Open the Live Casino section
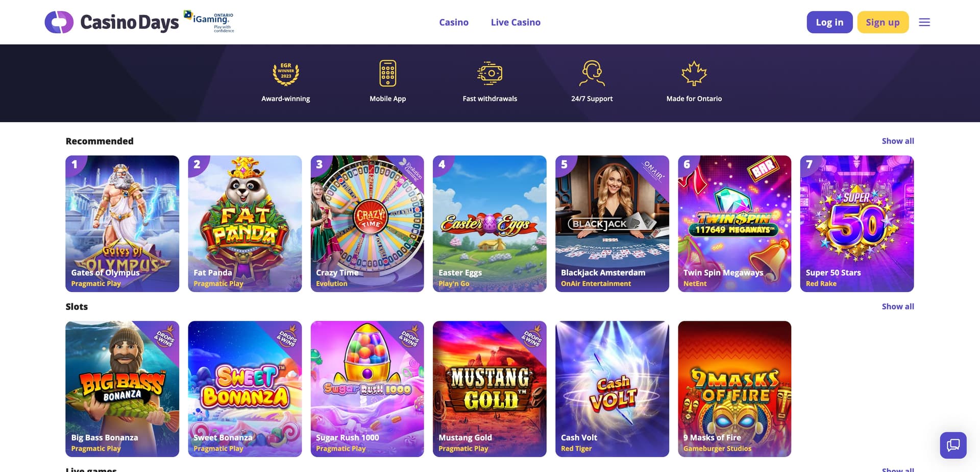The width and height of the screenshot is (980, 472). [x=516, y=22]
